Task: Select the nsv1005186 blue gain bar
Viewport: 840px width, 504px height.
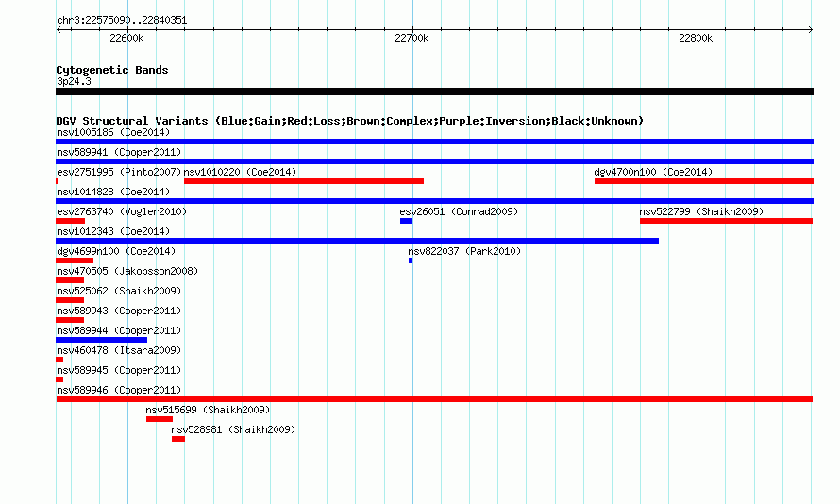Action: tap(434, 142)
